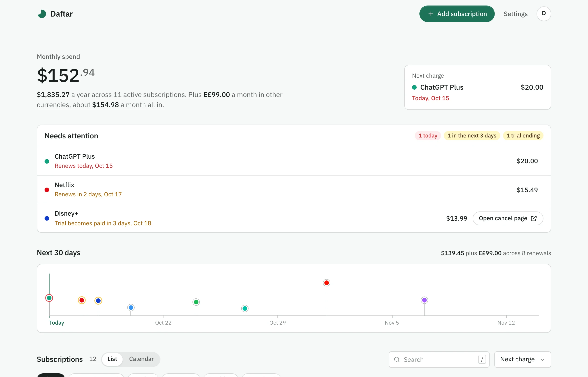This screenshot has width=588, height=377.
Task: Click the plus icon in Add subscription
Action: coord(431,14)
